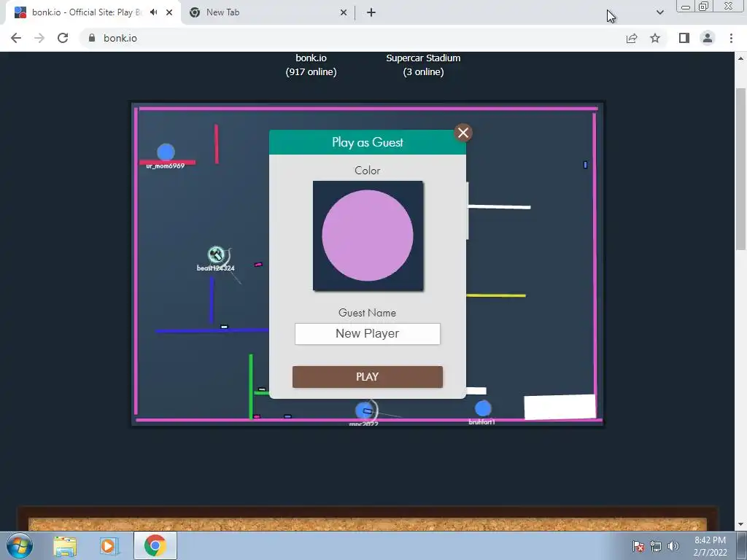The image size is (747, 560).
Task: Reload the bonk.io page
Action: [x=63, y=38]
